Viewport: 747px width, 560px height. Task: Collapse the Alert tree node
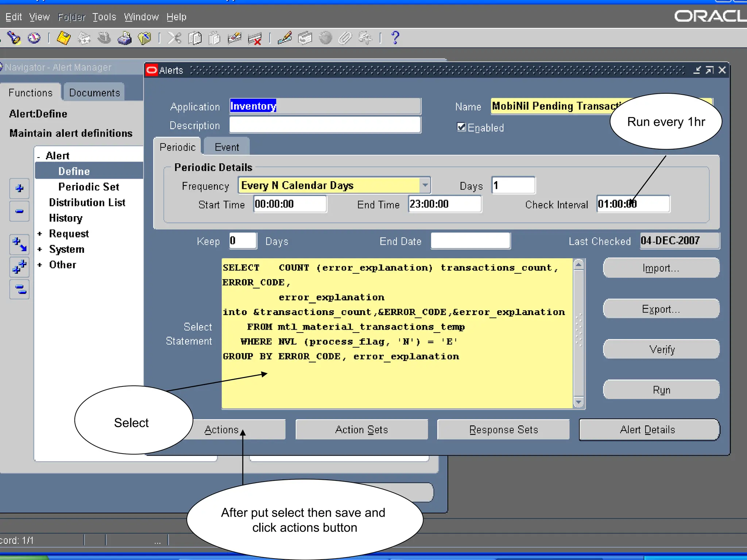[x=39, y=156]
